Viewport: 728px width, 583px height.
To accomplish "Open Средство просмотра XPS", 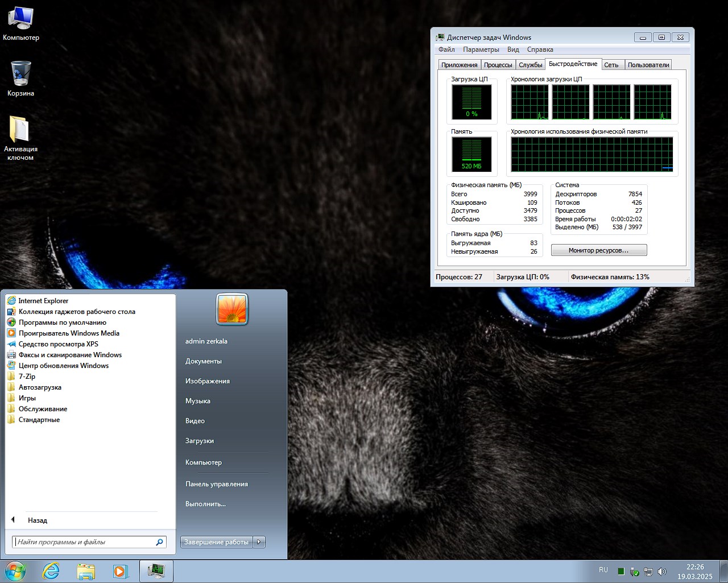I will tap(59, 344).
